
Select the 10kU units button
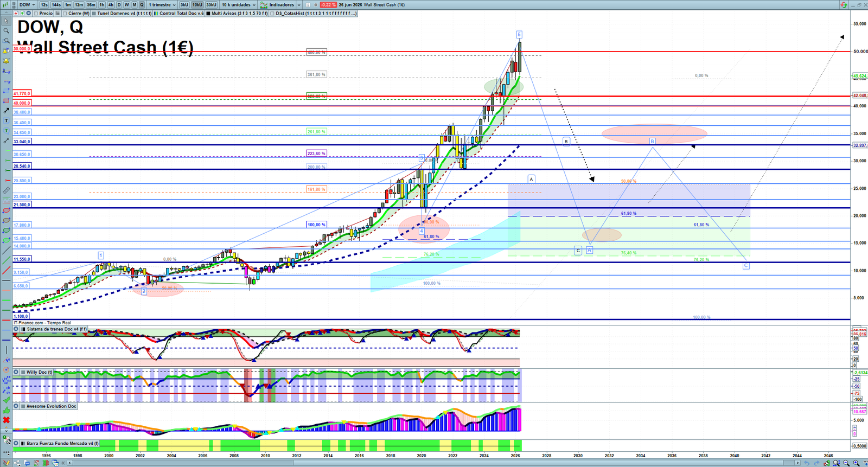(x=197, y=4)
